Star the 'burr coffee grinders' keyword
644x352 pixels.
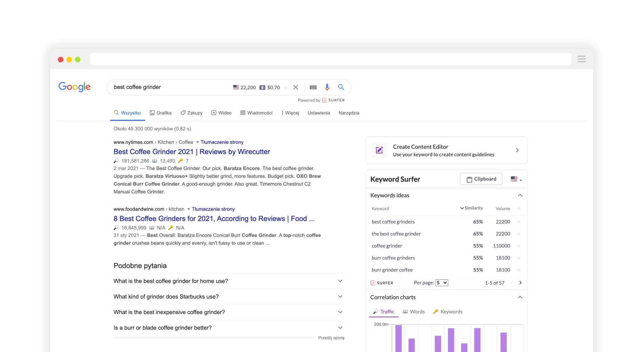[x=519, y=258]
